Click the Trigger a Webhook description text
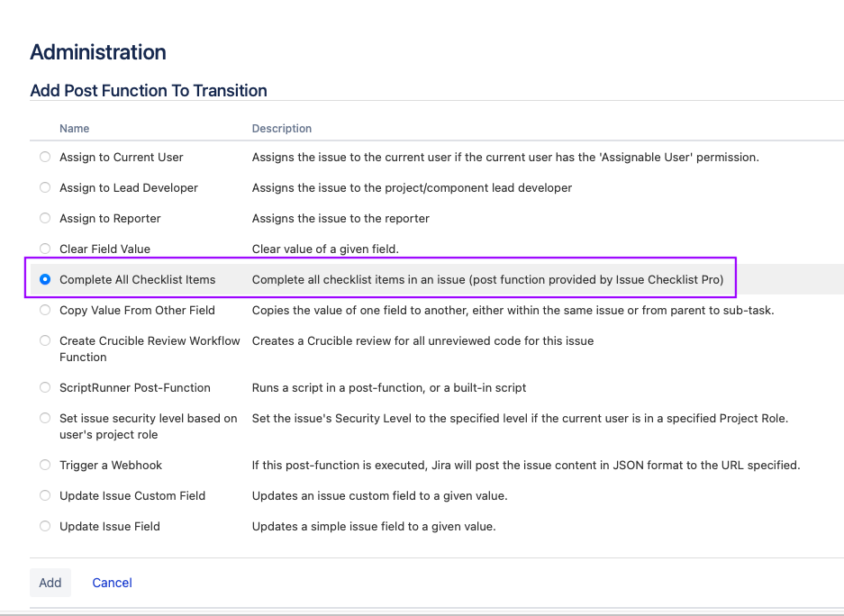The height and width of the screenshot is (616, 844). 525,465
